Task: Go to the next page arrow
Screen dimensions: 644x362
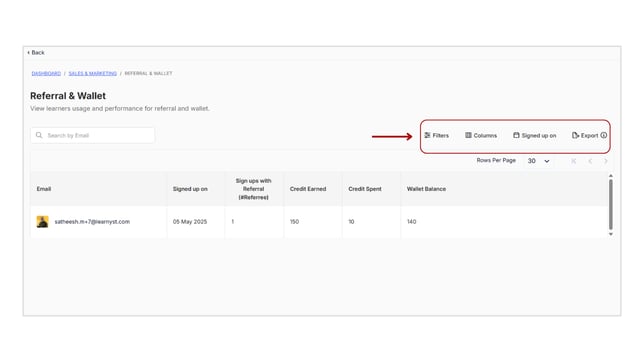Action: click(606, 161)
